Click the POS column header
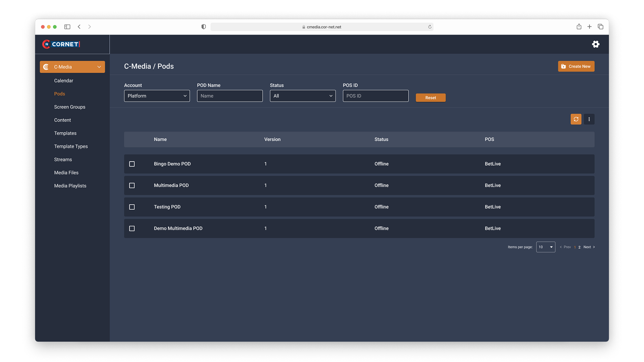 [489, 139]
